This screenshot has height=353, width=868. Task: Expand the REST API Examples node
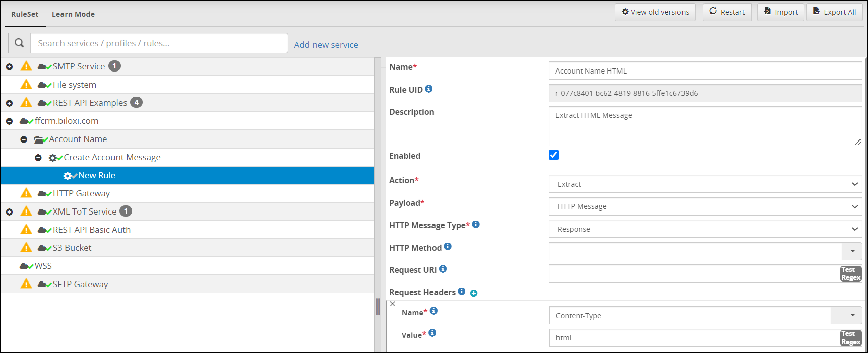[x=9, y=103]
